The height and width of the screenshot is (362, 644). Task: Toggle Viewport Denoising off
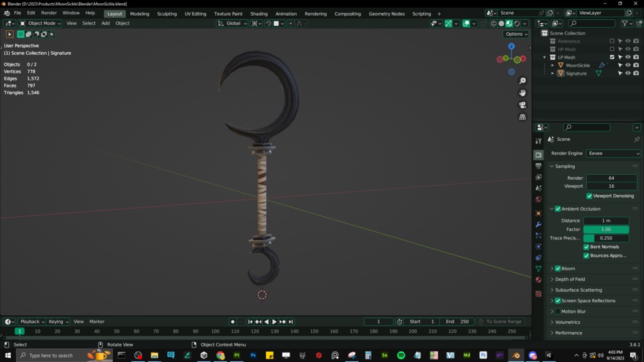pos(589,195)
